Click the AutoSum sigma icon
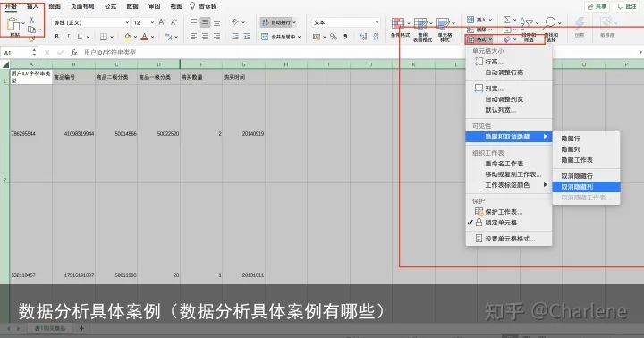 pyautogui.click(x=507, y=20)
